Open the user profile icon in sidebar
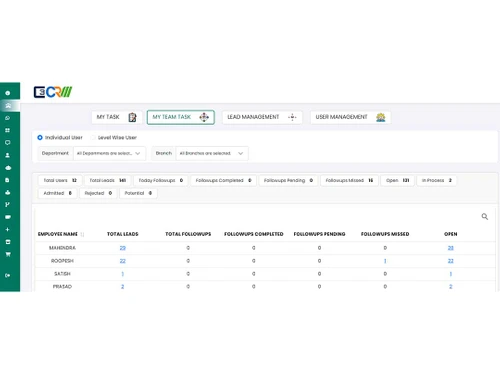Screen dimensions: 500x375 8,155
